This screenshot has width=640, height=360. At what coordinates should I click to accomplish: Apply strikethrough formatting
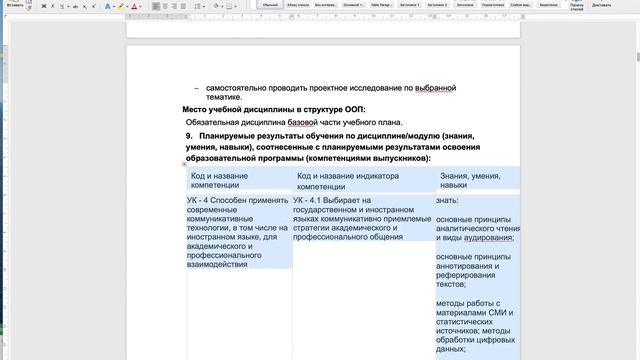(x=75, y=6)
